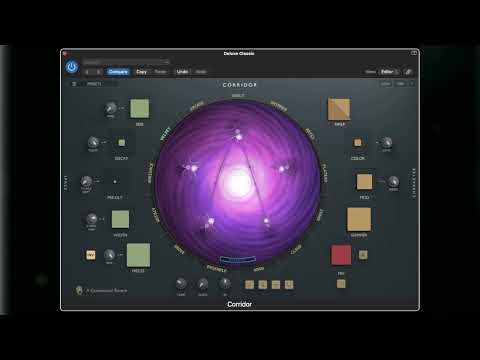The height and width of the screenshot is (360, 480).
Task: Click the middle of three bottom knobs
Action: (203, 284)
